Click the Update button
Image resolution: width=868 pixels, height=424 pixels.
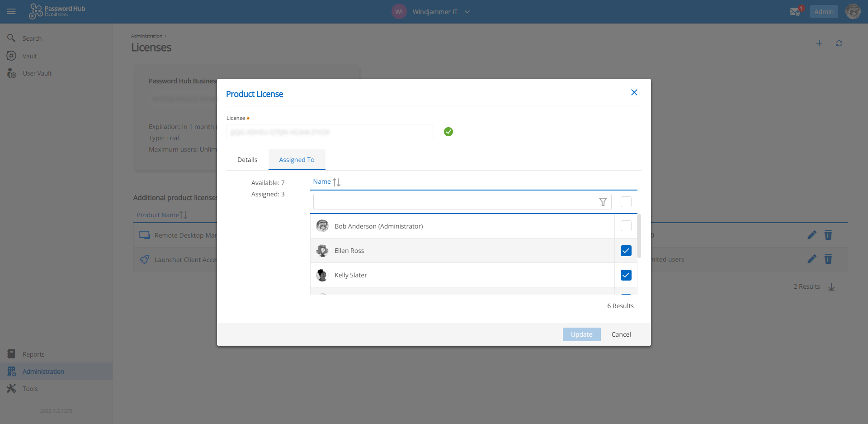581,334
